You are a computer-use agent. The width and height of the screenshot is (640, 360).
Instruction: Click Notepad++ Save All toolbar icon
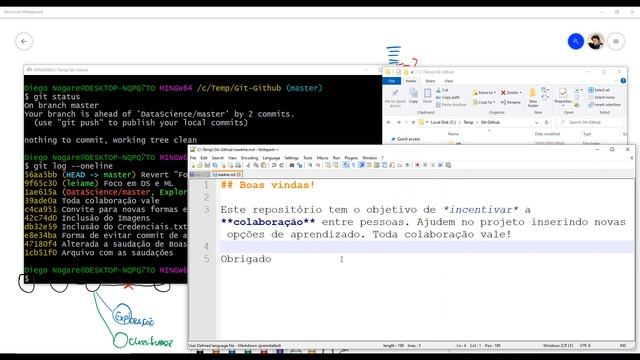215,165
